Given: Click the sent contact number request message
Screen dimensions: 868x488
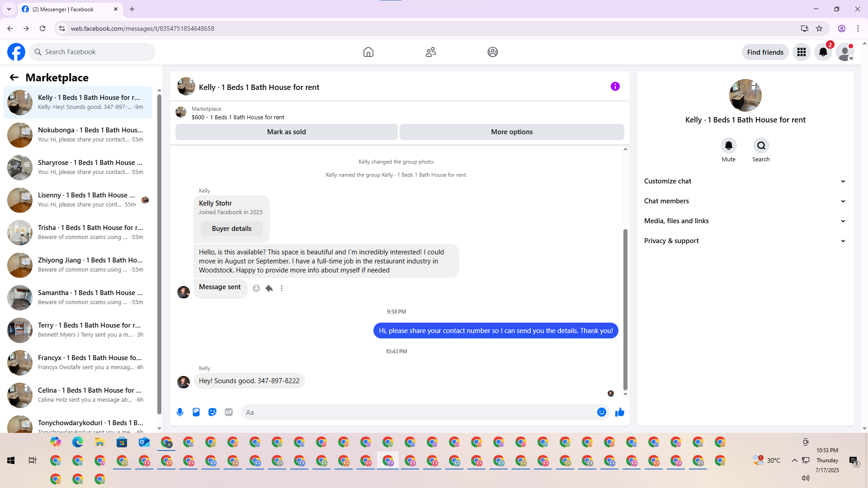Looking at the screenshot, I should click(495, 331).
